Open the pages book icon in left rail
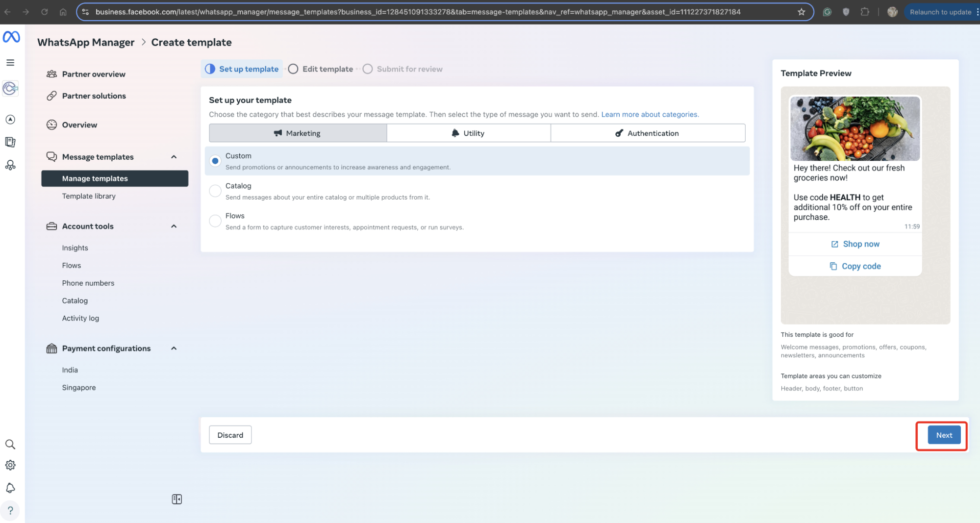 [x=10, y=142]
